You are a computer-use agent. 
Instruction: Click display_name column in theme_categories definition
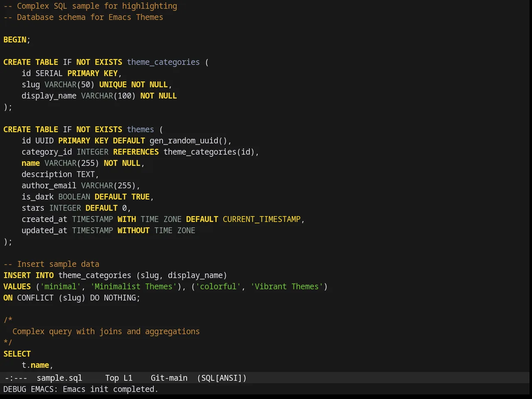pyautogui.click(x=49, y=96)
